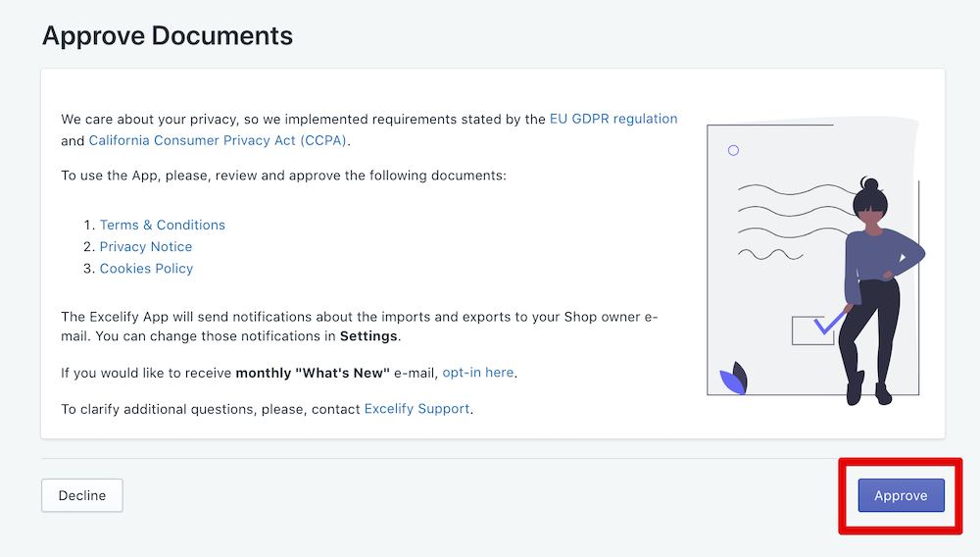Click the Decline button
This screenshot has width=980, height=557.
82,495
